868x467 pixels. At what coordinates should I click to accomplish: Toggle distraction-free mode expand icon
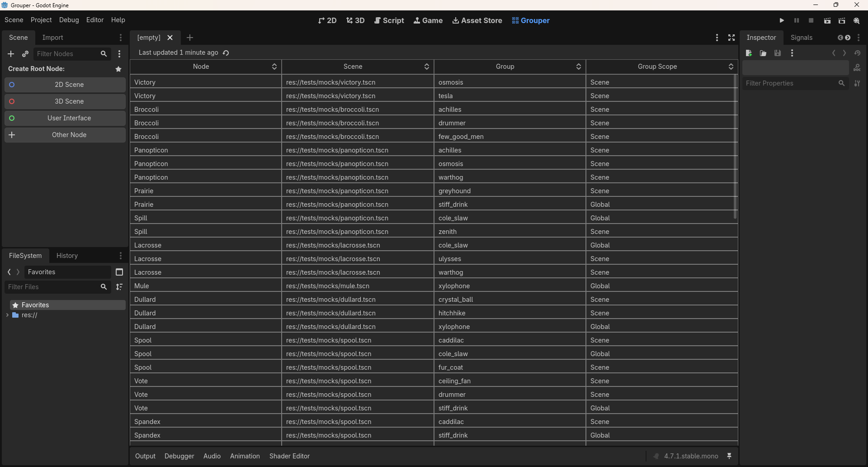(731, 38)
